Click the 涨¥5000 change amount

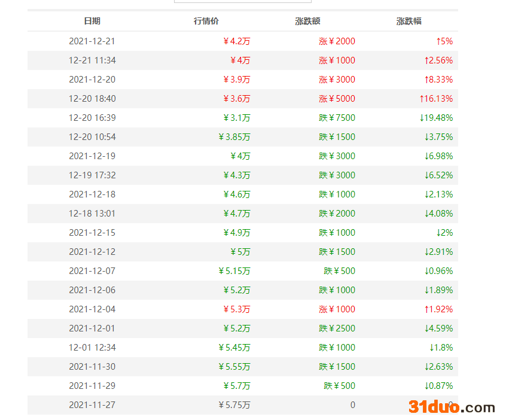tap(337, 99)
